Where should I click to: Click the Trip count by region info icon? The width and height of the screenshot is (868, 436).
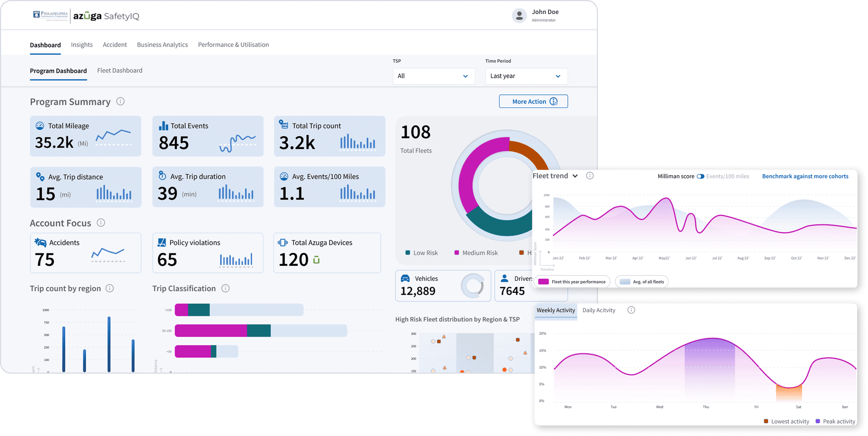pyautogui.click(x=110, y=288)
